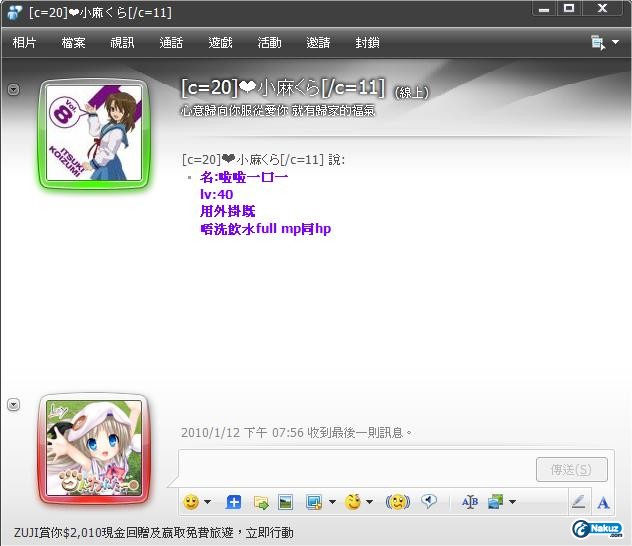Click the share files folder icon
The width and height of the screenshot is (632, 546).
(x=261, y=502)
